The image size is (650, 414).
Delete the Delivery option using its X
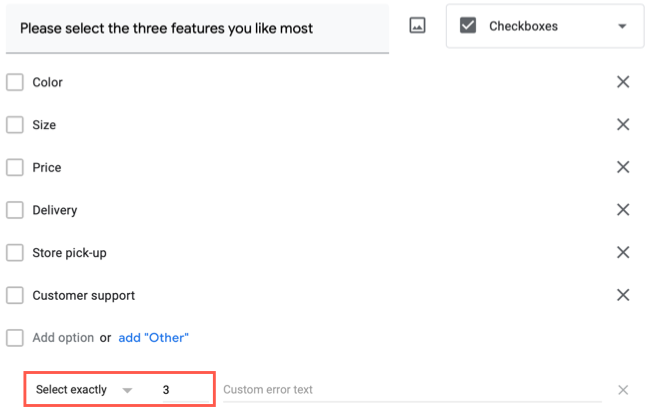coord(623,210)
